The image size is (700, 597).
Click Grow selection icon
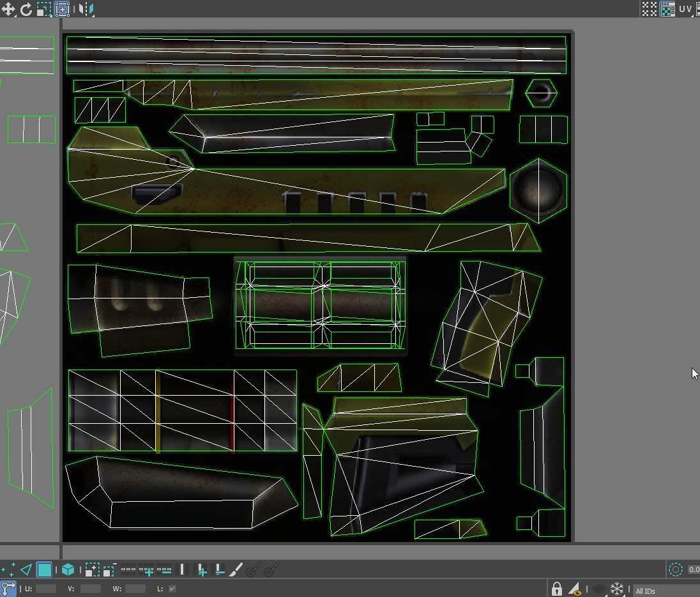pos(92,570)
